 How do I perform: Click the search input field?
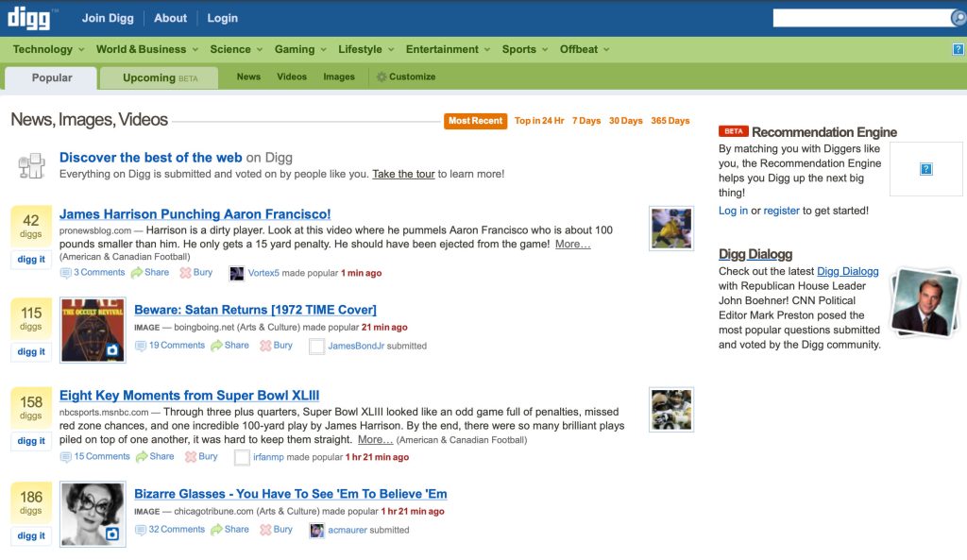coord(861,18)
